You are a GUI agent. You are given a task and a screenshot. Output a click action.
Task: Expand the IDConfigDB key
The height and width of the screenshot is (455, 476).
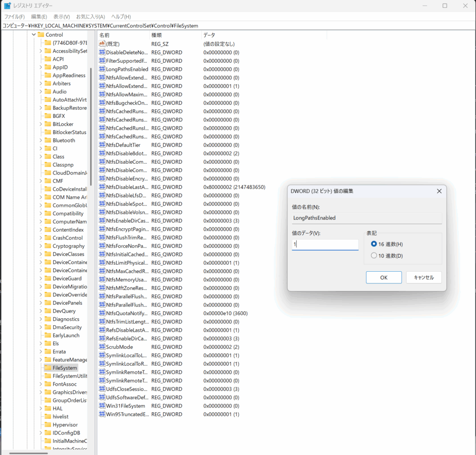coord(41,433)
